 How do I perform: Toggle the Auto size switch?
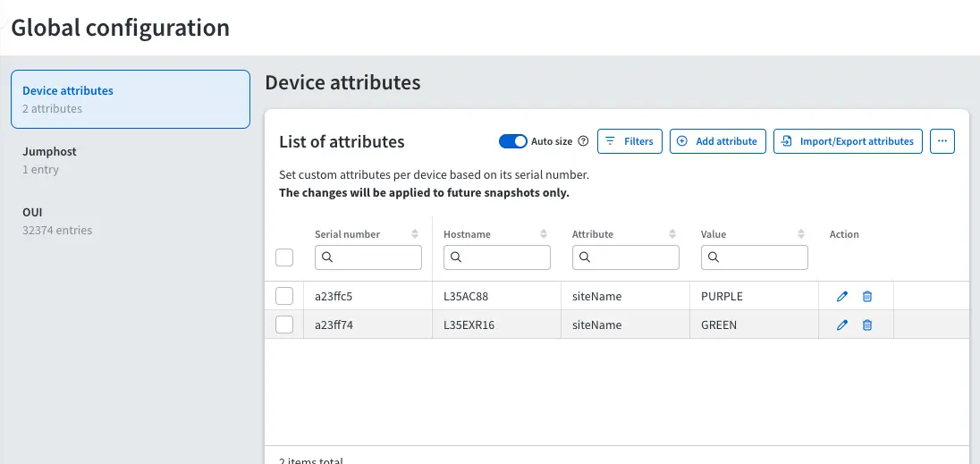pos(513,141)
